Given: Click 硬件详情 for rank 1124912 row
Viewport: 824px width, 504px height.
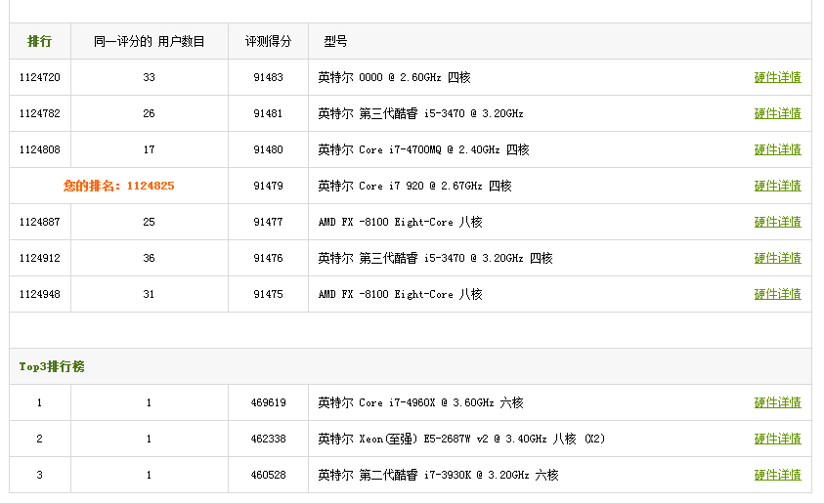Looking at the screenshot, I should [x=777, y=258].
